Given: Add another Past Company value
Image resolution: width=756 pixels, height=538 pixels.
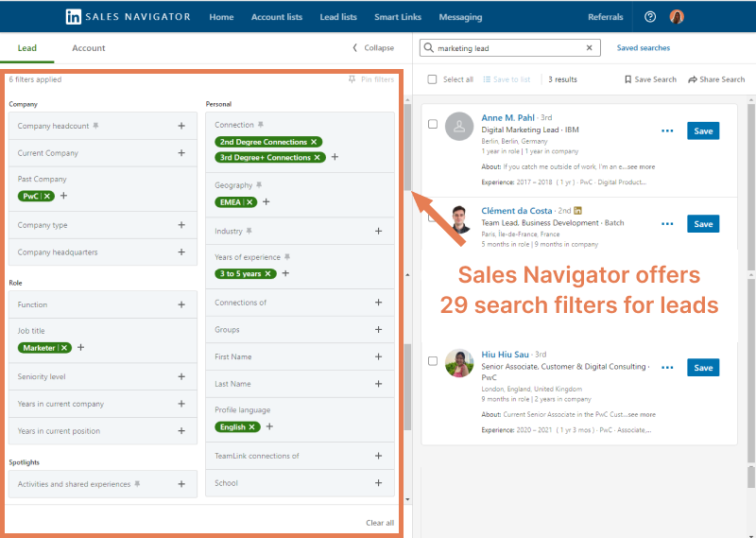Looking at the screenshot, I should coord(63,196).
